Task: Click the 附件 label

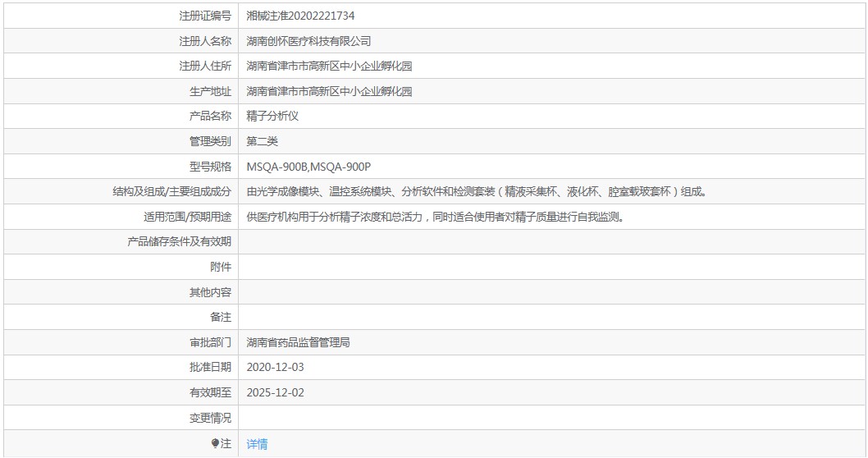Action: pyautogui.click(x=221, y=267)
